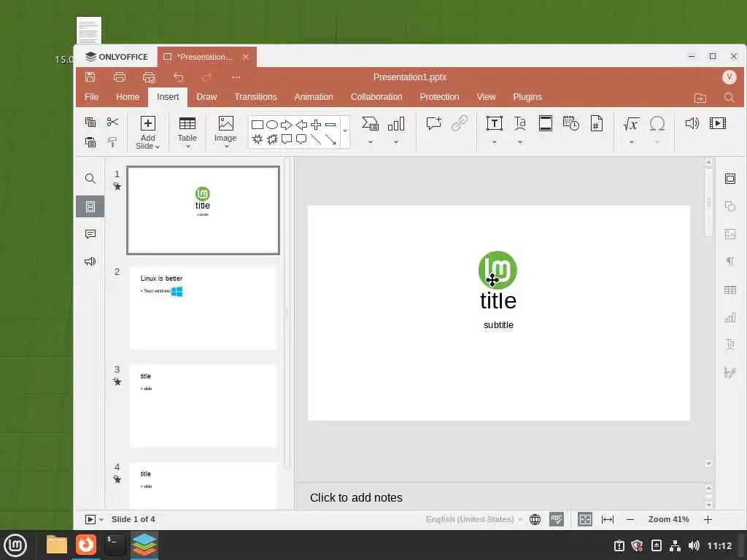Open the View tab
The image size is (747, 560).
click(486, 97)
